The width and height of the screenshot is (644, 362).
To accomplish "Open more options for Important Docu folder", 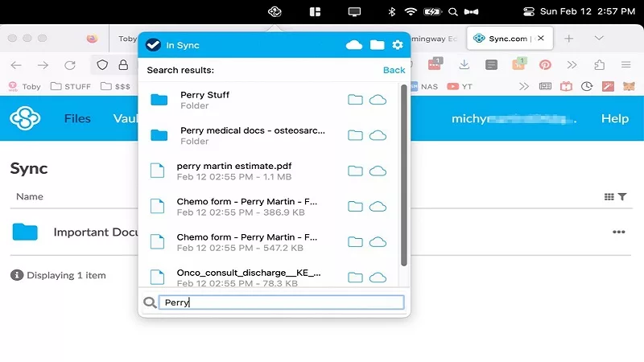I will pos(618,232).
